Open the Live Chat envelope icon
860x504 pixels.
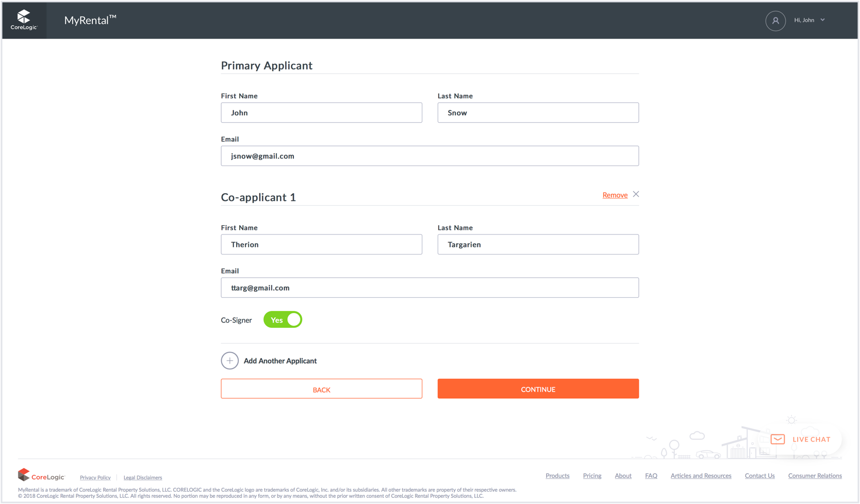tap(778, 439)
